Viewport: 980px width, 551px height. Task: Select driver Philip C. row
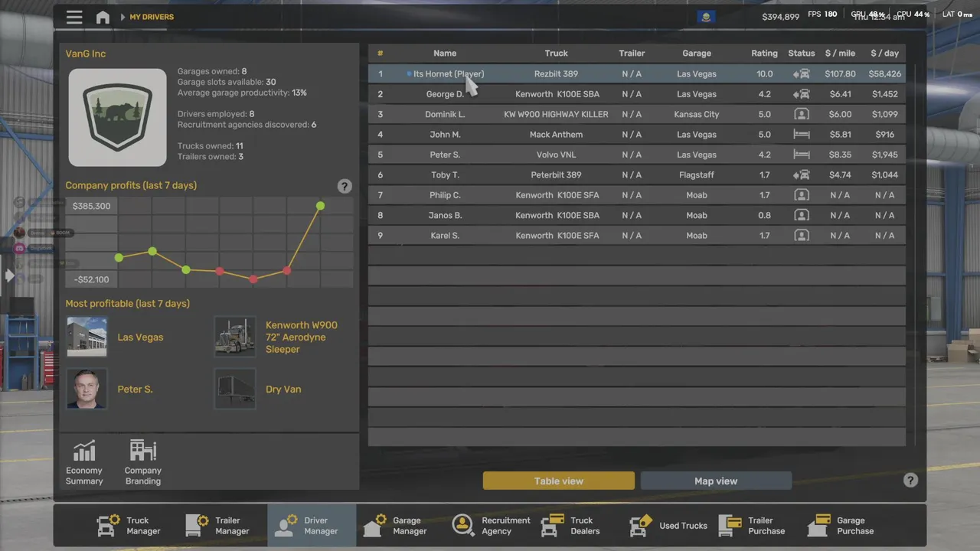[637, 195]
